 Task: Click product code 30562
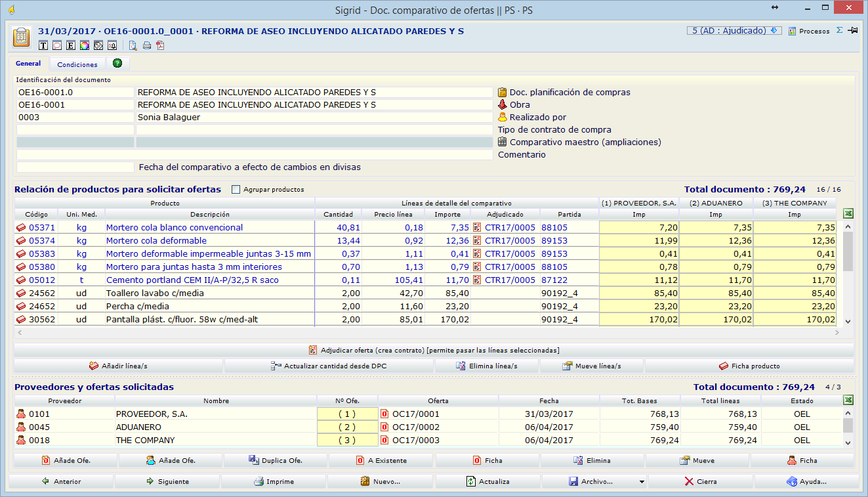pos(42,319)
